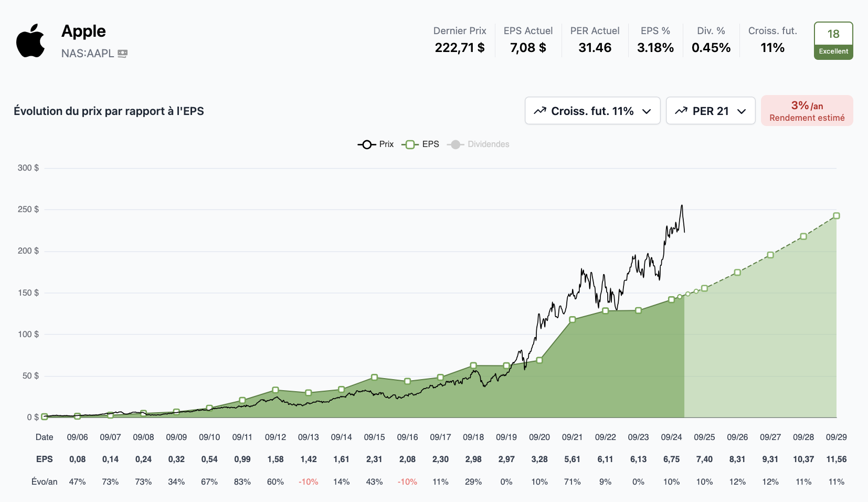Click the PER Actuel 31.46 metric
The width and height of the screenshot is (868, 502).
[595, 40]
